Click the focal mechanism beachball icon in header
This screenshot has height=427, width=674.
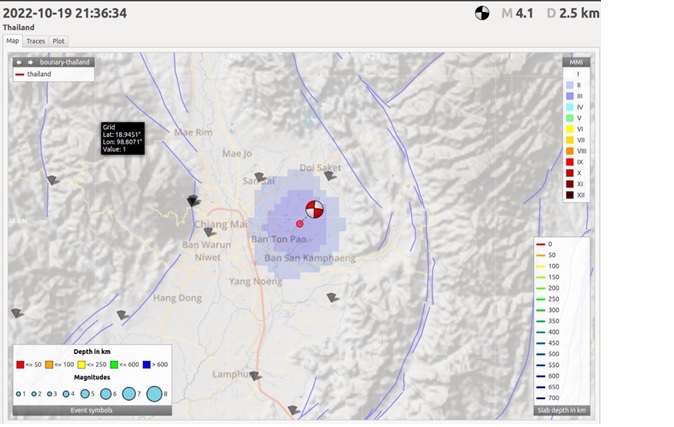click(482, 13)
